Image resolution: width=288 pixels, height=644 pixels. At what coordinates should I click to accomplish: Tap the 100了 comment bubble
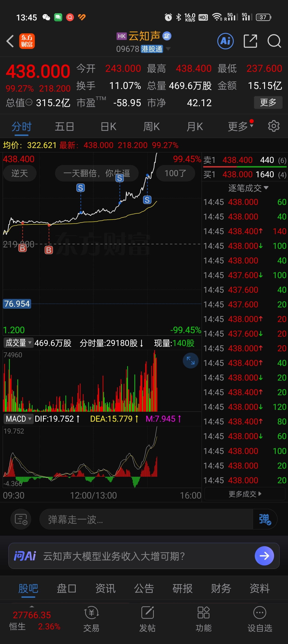tap(176, 173)
